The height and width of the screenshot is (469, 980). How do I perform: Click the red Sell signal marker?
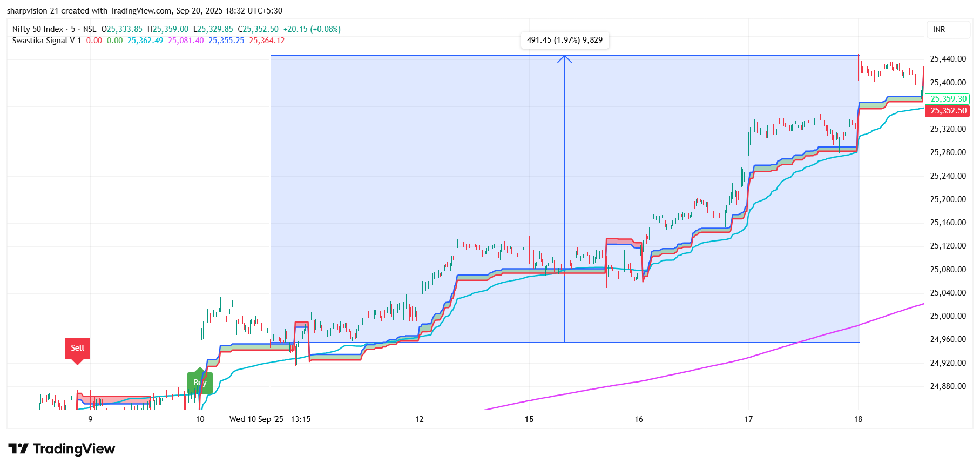77,349
